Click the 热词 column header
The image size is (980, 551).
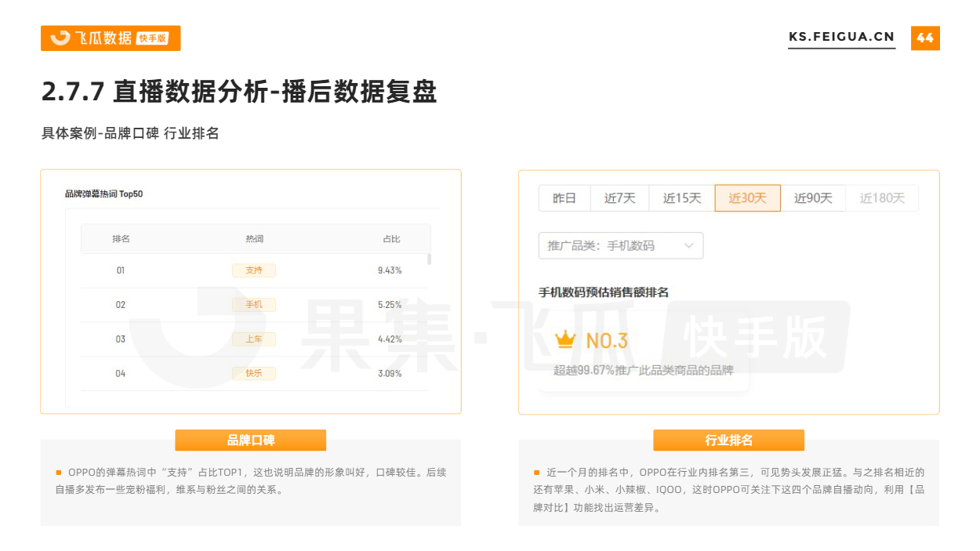pos(254,239)
